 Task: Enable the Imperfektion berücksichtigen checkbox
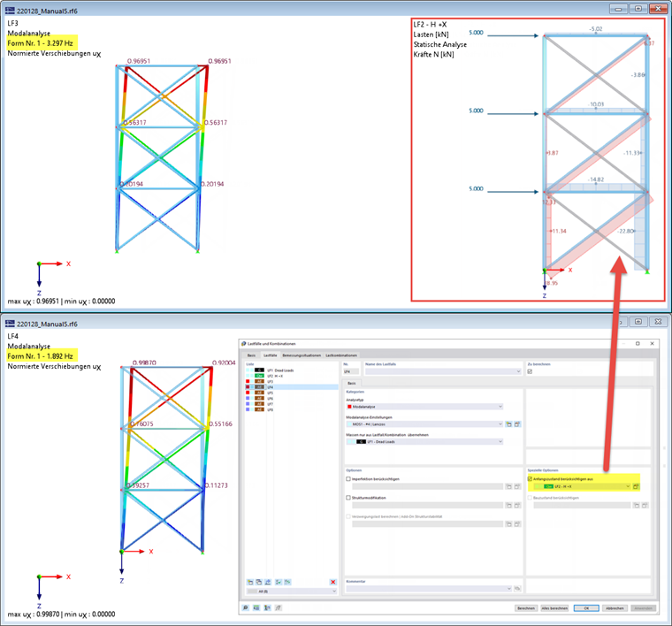(x=348, y=479)
